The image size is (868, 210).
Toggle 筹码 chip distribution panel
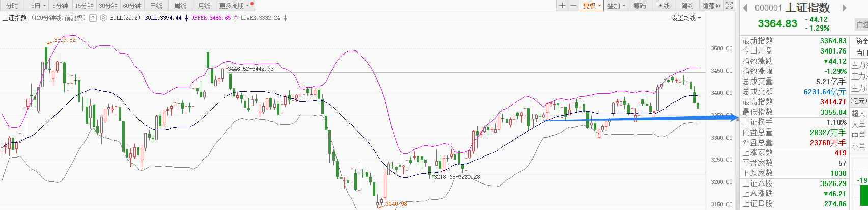(639, 6)
